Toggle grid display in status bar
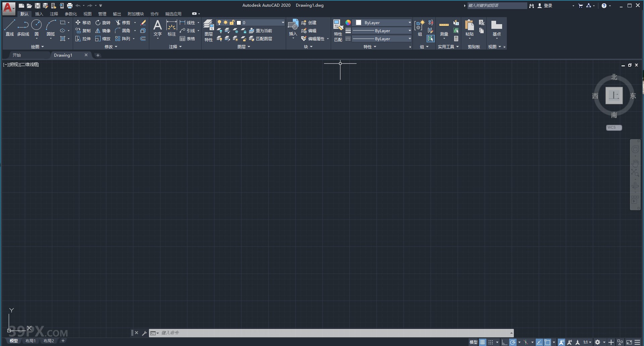This screenshot has width=644, height=346. (483, 342)
